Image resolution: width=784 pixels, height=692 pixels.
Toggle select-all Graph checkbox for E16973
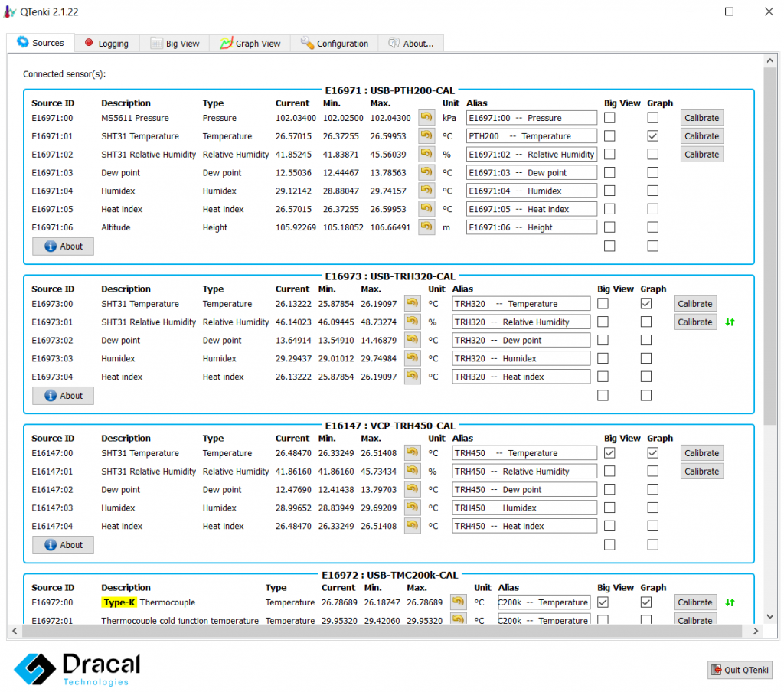tap(646, 396)
